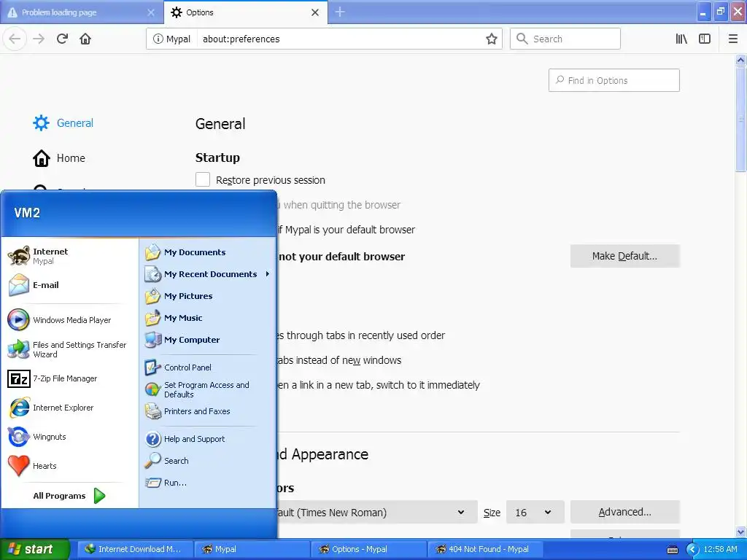Open the Run... dialog

point(208,483)
